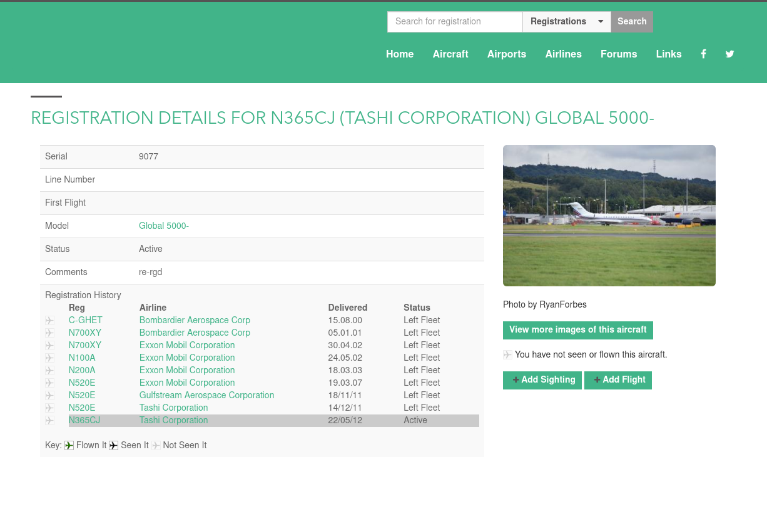Viewport: 767px width, 532px height.
Task: Open the C-GHET registration link
Action: coord(86,320)
